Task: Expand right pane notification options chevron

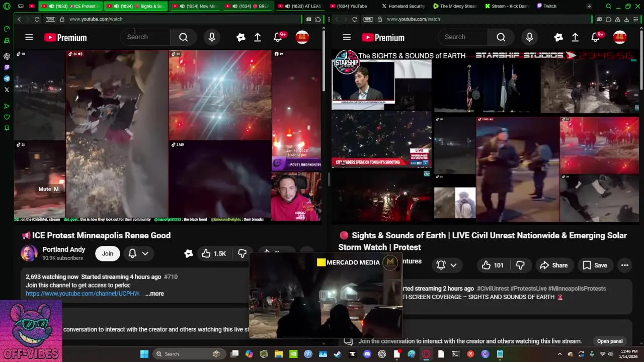Action: coord(453,265)
